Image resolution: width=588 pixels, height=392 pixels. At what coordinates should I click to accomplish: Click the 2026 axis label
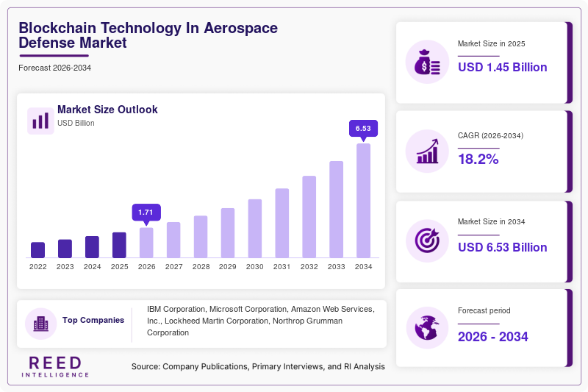tap(146, 267)
